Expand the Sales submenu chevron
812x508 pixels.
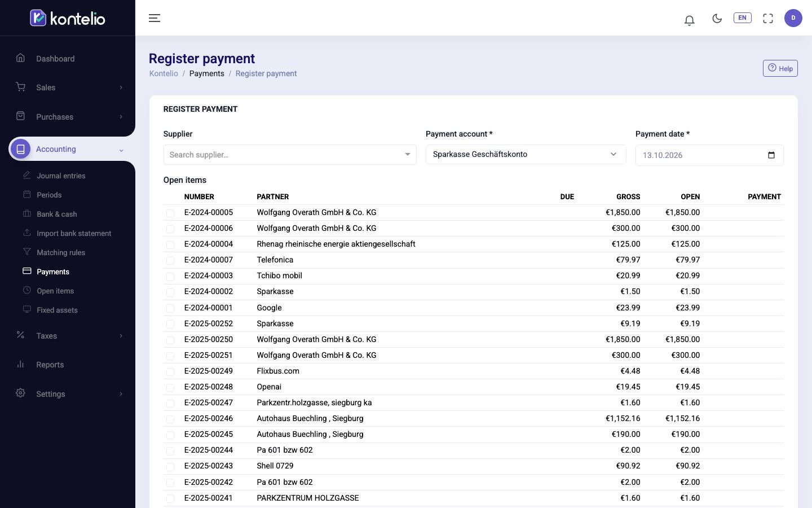click(121, 87)
